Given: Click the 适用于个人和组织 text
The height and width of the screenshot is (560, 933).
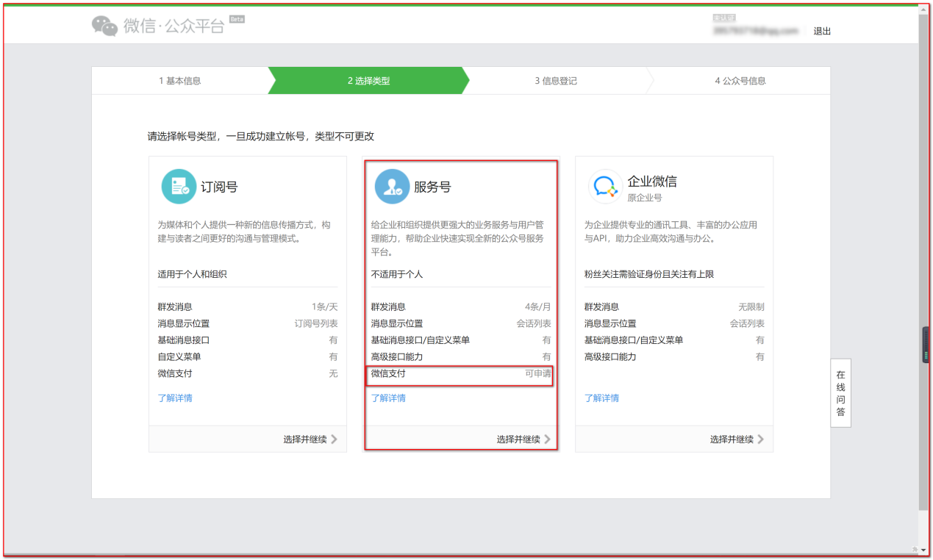Looking at the screenshot, I should tap(192, 274).
